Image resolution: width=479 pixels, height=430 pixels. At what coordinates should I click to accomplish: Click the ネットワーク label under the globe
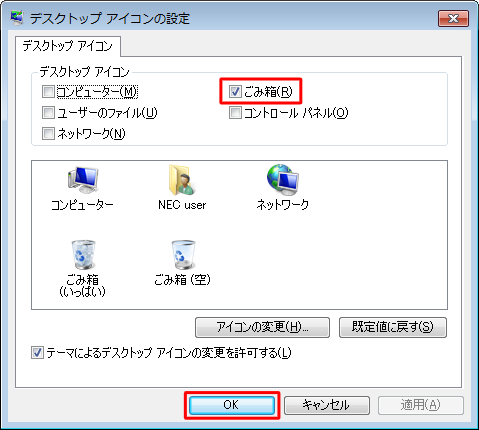pyautogui.click(x=283, y=205)
